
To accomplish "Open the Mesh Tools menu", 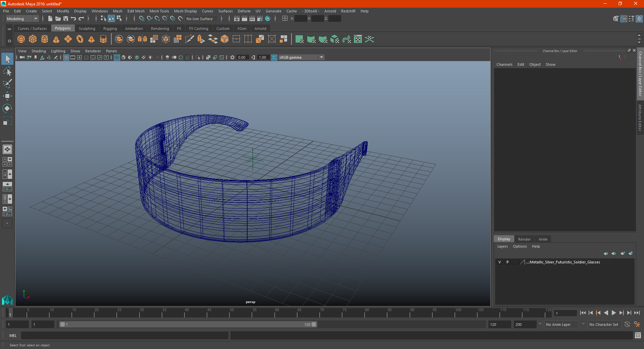I will [159, 11].
